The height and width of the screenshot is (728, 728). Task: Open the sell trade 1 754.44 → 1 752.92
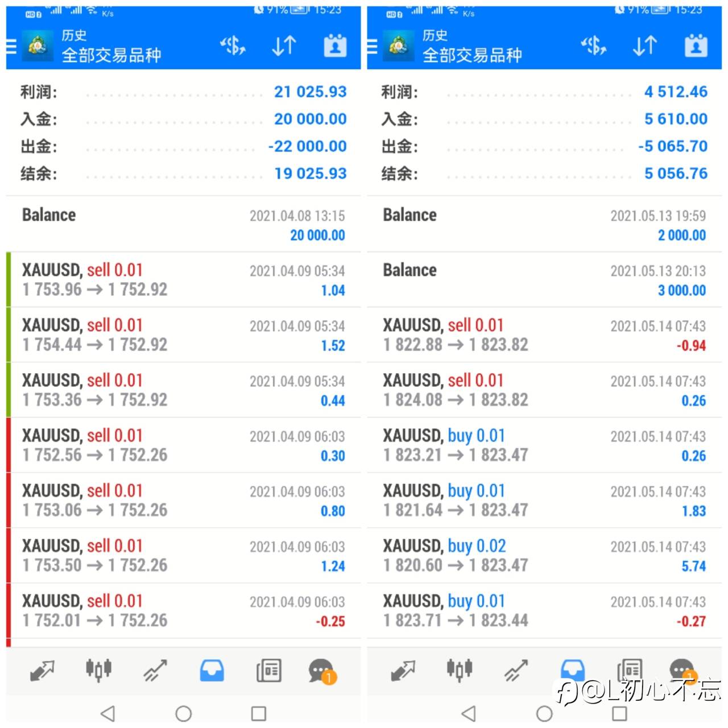pos(183,335)
